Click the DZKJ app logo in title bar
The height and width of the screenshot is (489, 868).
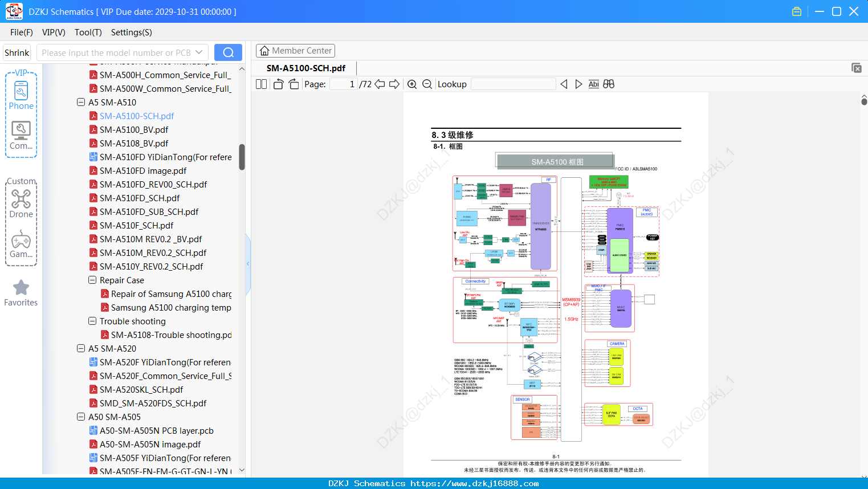pos(14,11)
